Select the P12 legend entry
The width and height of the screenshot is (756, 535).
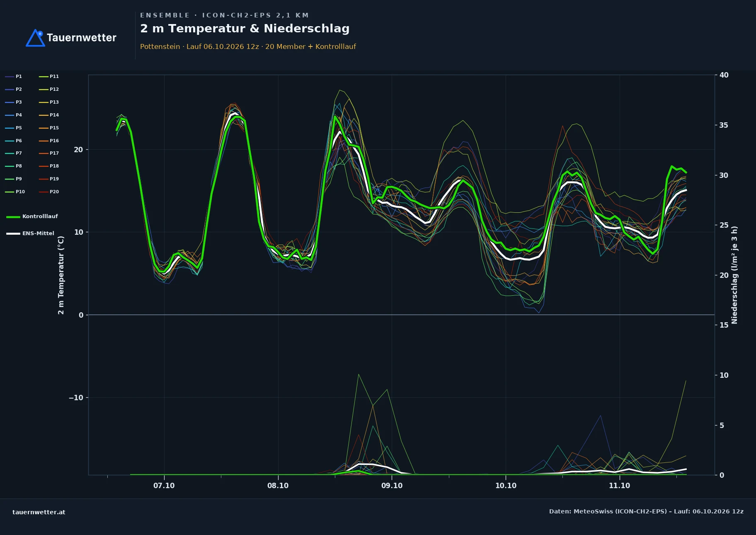49,89
